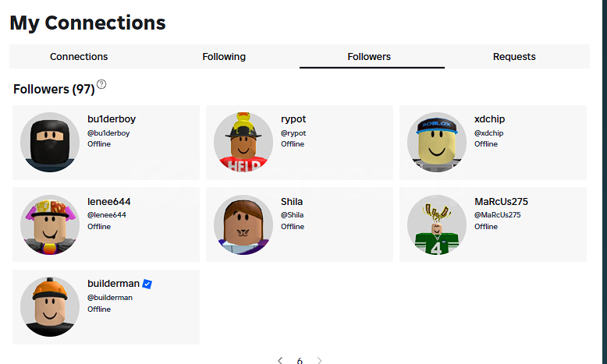Image resolution: width=607 pixels, height=364 pixels.
Task: Switch to the Connections tab
Action: [x=79, y=56]
